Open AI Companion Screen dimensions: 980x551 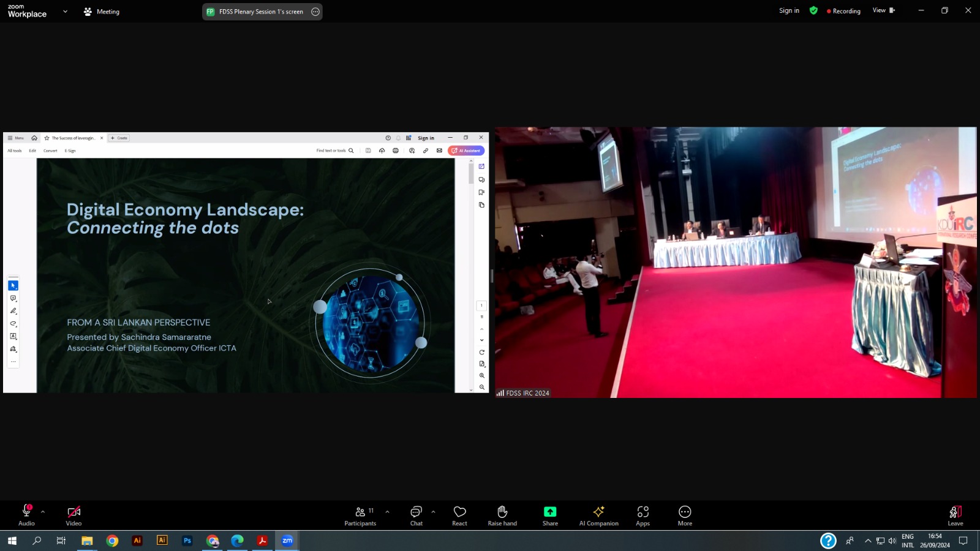click(x=599, y=515)
